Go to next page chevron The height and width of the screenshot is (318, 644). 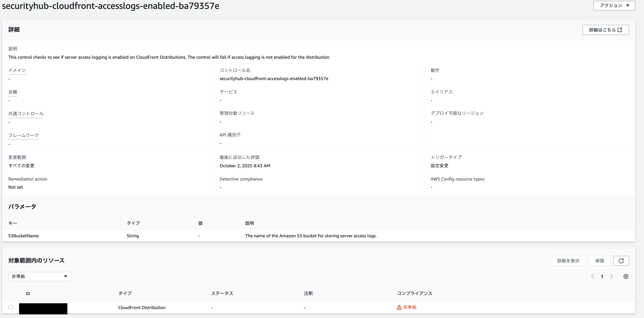pyautogui.click(x=612, y=276)
